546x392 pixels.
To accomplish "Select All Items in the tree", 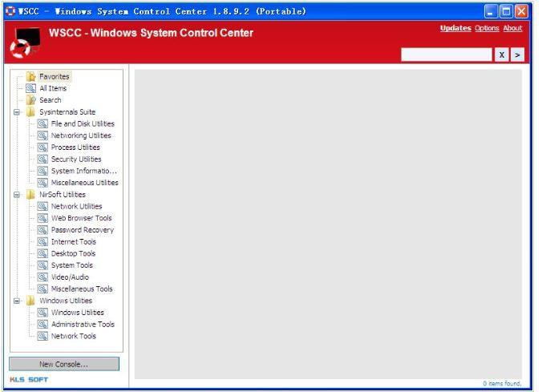I will coord(53,88).
